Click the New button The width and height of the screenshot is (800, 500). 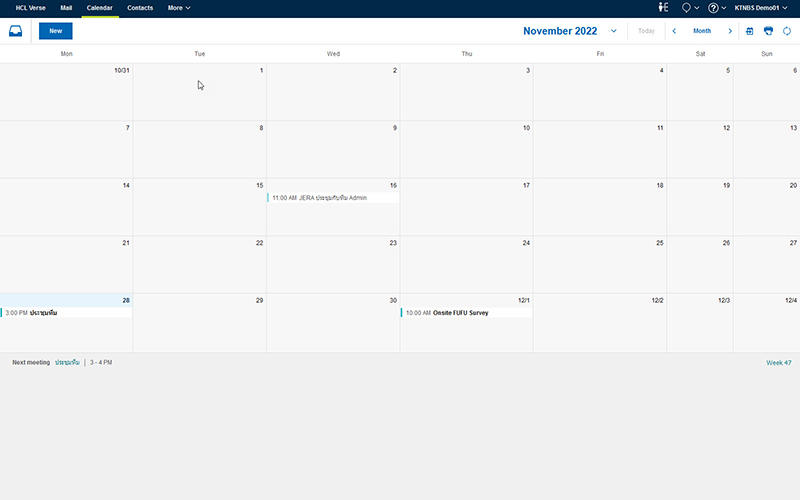pyautogui.click(x=56, y=31)
